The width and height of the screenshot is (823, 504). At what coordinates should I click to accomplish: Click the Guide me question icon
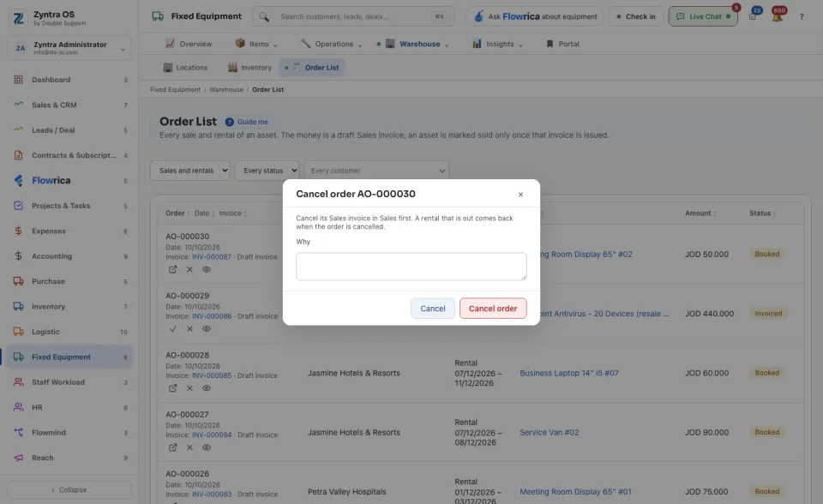230,122
